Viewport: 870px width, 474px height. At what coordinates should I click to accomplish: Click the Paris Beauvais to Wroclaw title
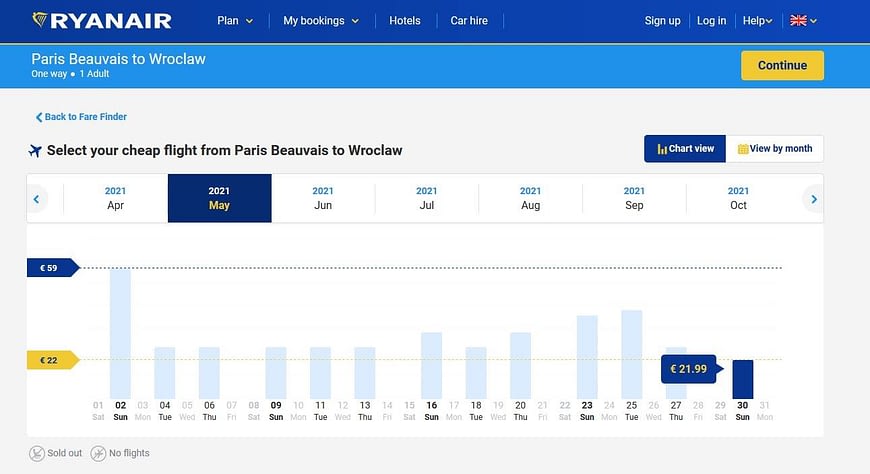click(118, 59)
